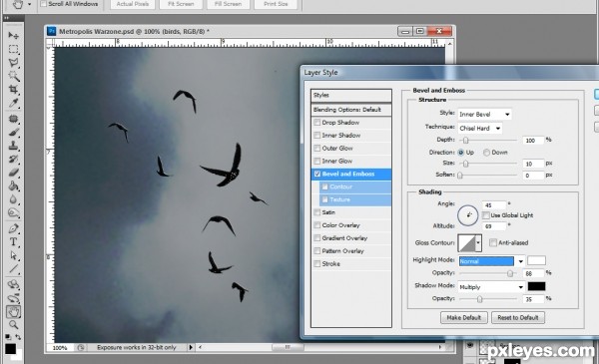Enable the Inner Shadow style

(x=317, y=135)
